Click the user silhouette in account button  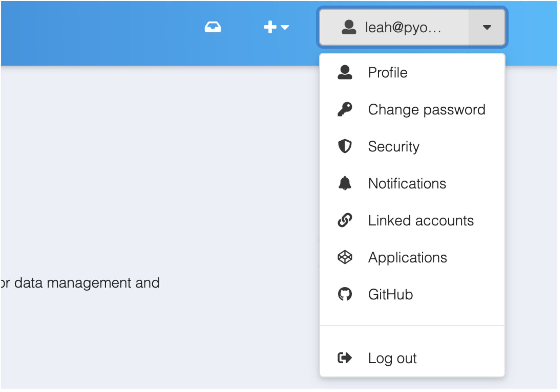[x=349, y=27]
